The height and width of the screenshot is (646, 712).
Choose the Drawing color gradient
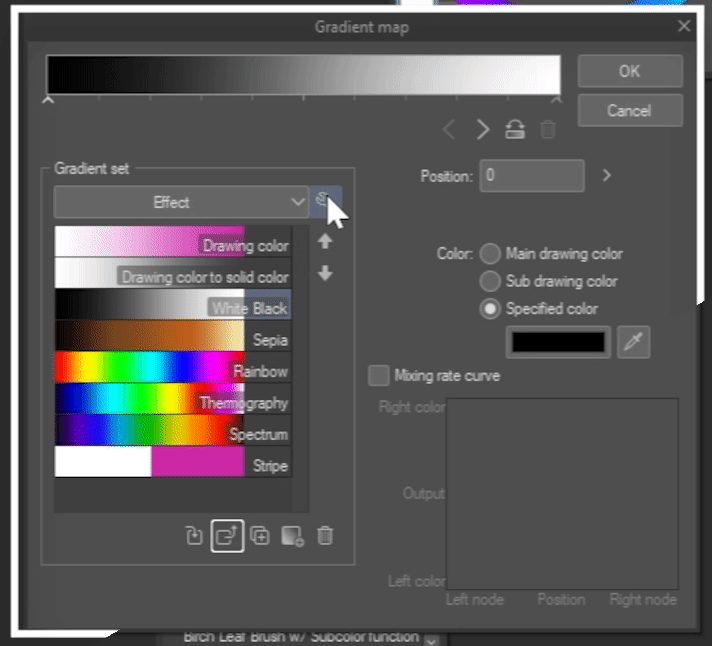173,241
